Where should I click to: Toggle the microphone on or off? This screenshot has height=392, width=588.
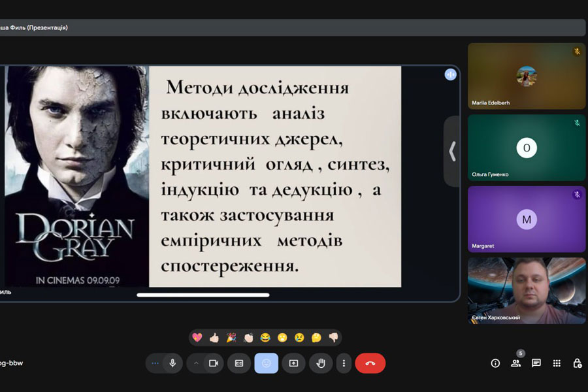[172, 363]
